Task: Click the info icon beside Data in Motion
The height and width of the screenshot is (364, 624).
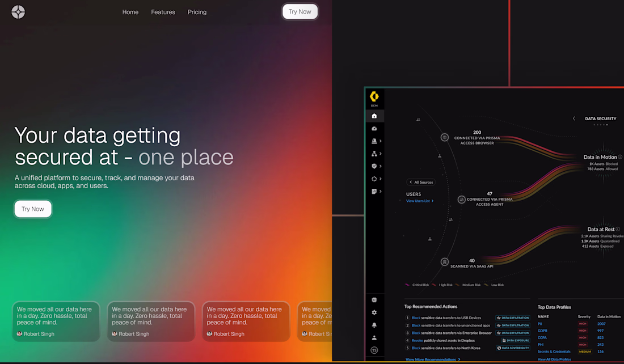Action: tap(620, 157)
